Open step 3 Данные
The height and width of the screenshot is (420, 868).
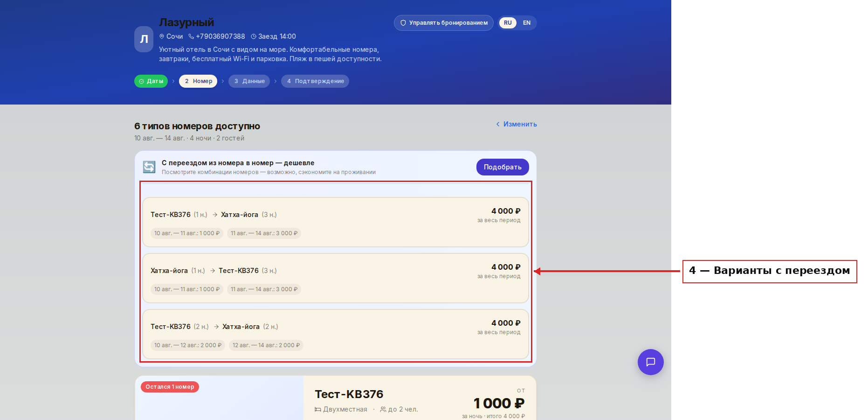(x=249, y=81)
